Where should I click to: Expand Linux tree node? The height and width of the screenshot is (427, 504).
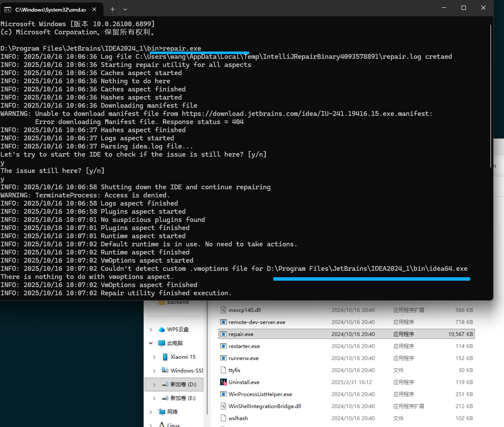coord(151,425)
